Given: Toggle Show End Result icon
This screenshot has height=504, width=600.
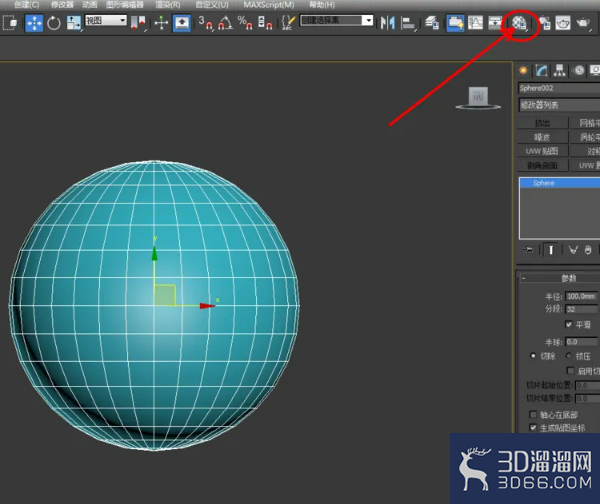Looking at the screenshot, I should 551,250.
